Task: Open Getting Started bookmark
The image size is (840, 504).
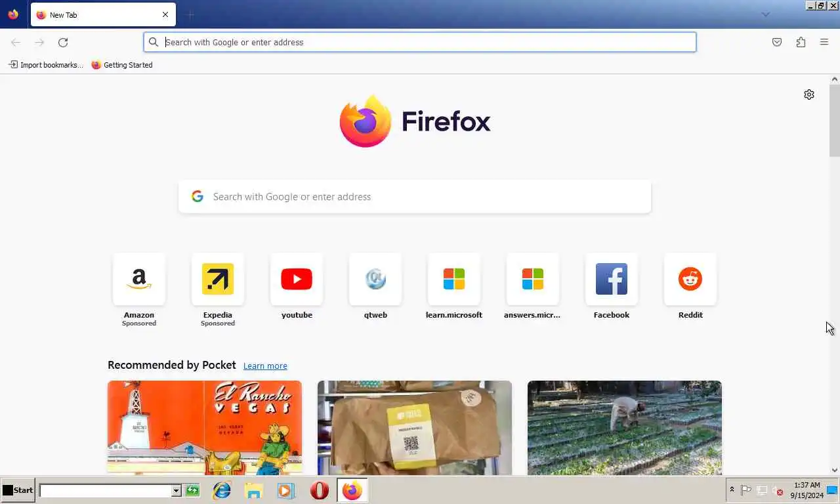Action: 122,65
